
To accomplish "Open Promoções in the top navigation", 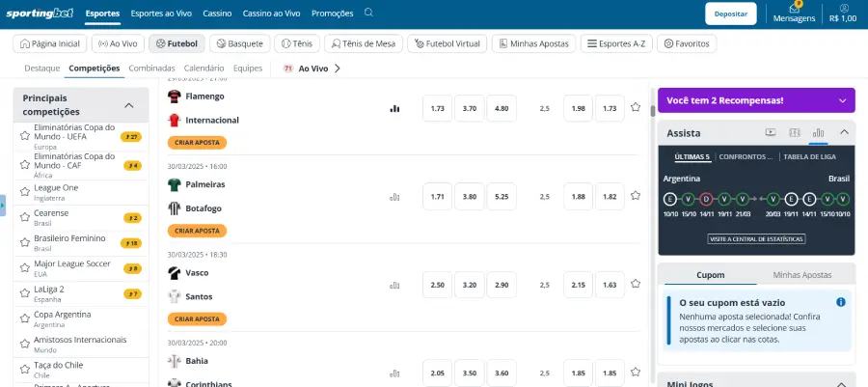I will tap(332, 14).
